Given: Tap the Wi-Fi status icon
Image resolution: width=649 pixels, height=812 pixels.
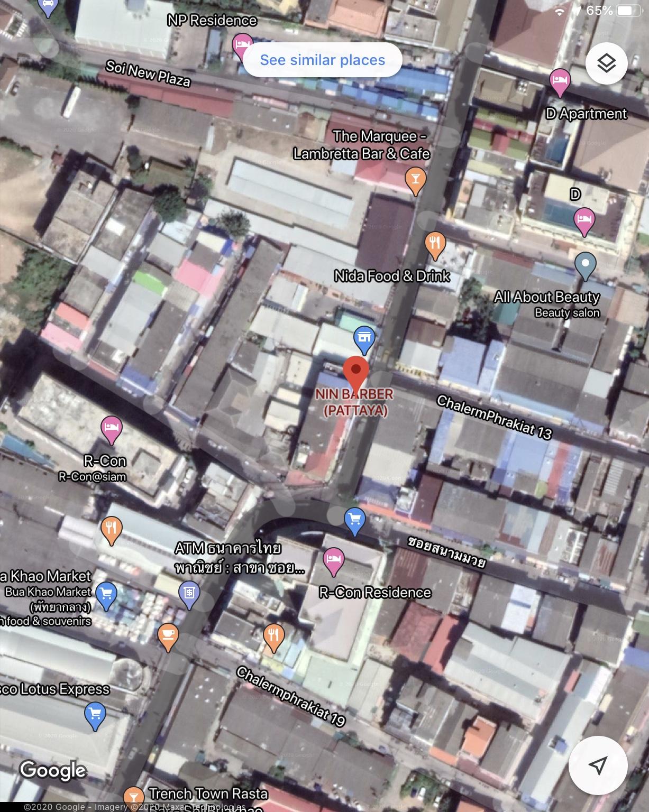Looking at the screenshot, I should click(x=560, y=11).
